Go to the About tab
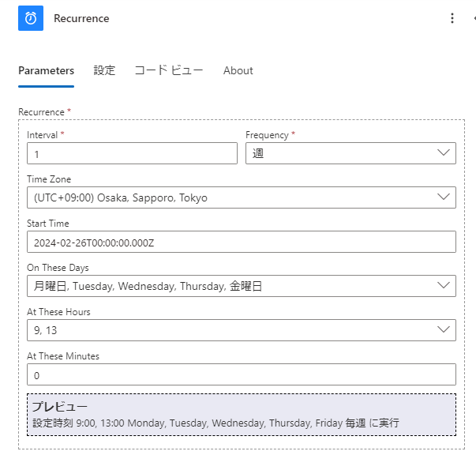The width and height of the screenshot is (476, 470). coord(238,70)
